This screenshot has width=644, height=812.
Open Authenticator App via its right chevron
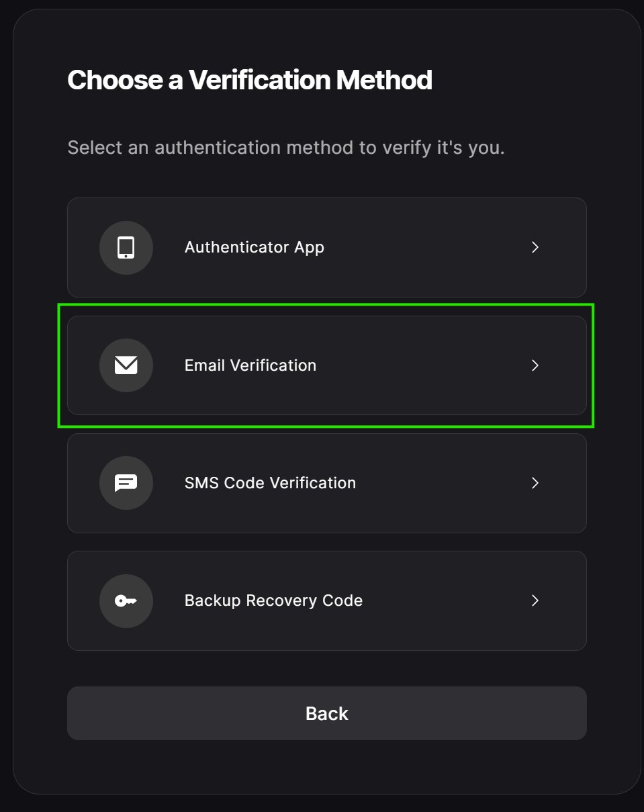click(x=535, y=248)
